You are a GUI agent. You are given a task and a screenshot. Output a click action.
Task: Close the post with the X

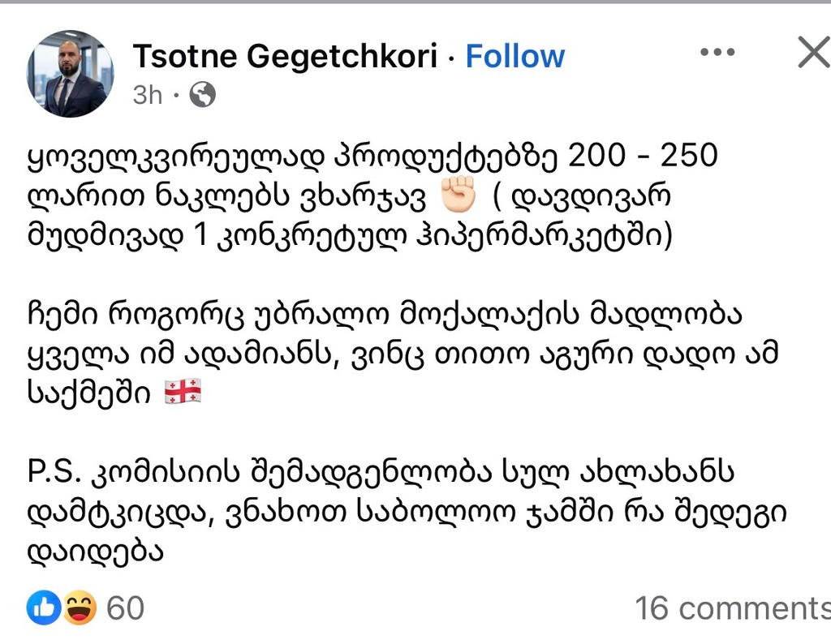813,54
